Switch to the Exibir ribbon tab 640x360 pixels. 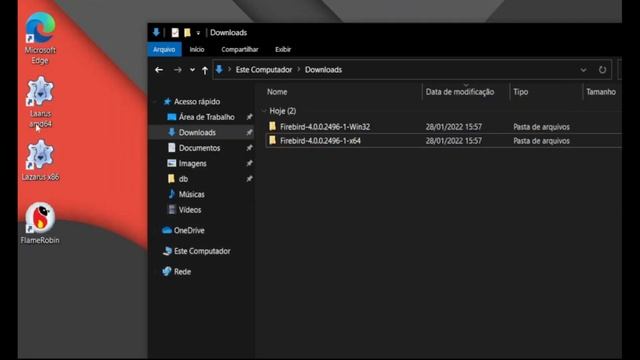[x=283, y=49]
